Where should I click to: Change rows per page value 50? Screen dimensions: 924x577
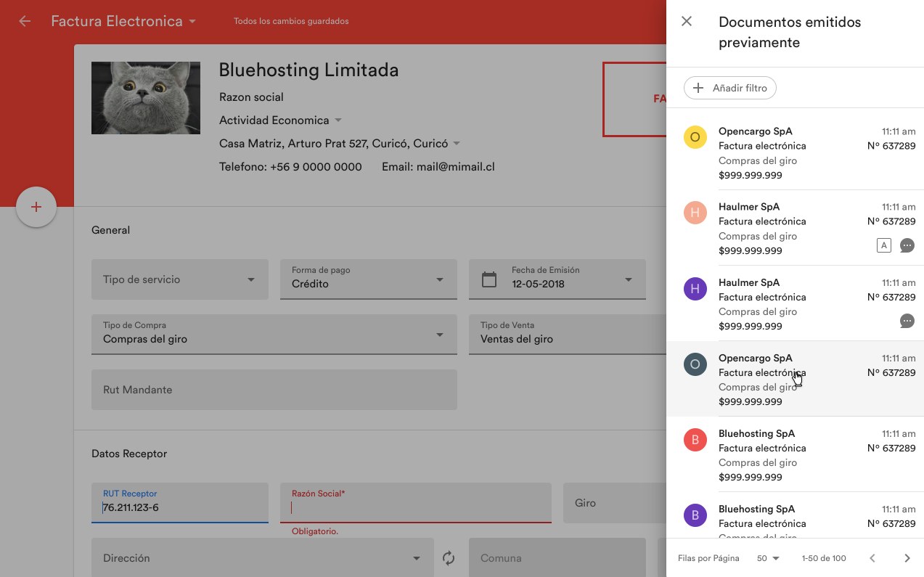pyautogui.click(x=768, y=558)
